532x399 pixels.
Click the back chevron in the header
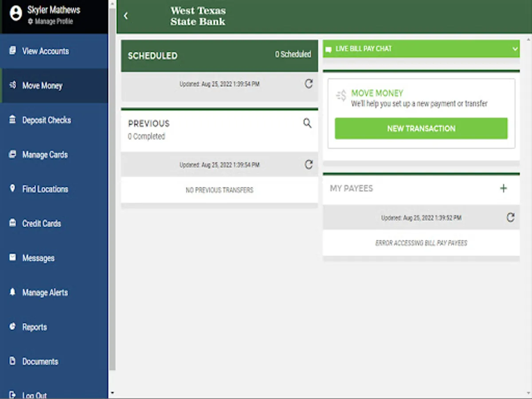click(x=126, y=16)
